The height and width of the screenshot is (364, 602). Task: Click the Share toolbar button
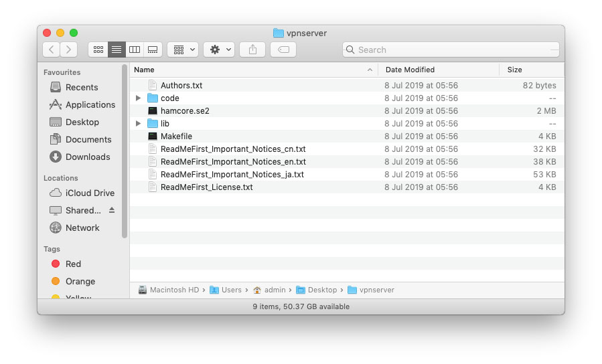click(252, 50)
